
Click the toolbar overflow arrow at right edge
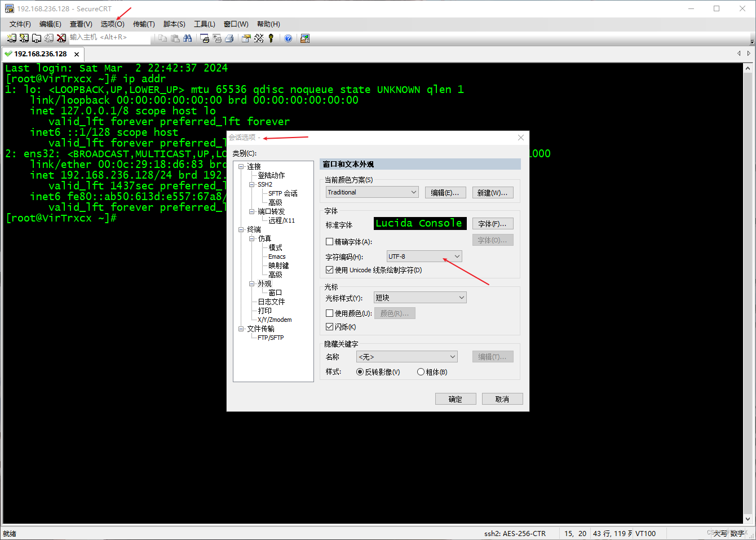[x=752, y=41]
